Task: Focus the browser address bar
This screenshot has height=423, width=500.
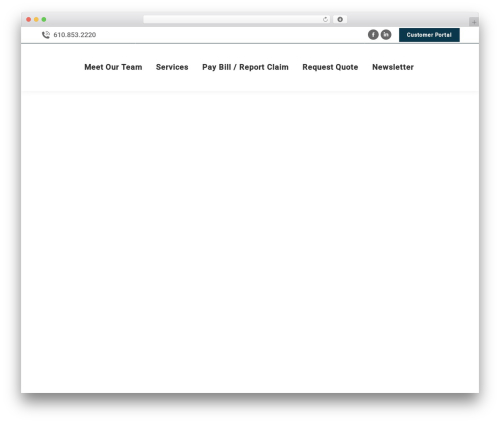Action: (237, 20)
